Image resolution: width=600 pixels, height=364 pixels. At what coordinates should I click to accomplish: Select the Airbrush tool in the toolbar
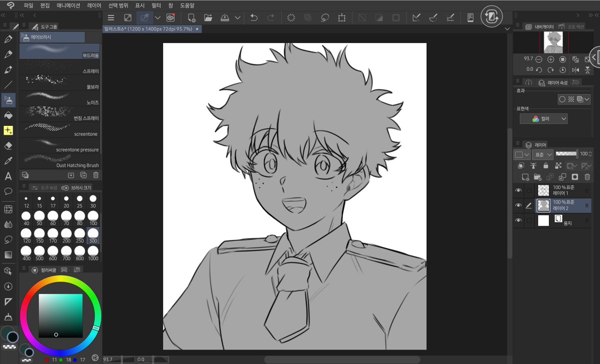8,100
